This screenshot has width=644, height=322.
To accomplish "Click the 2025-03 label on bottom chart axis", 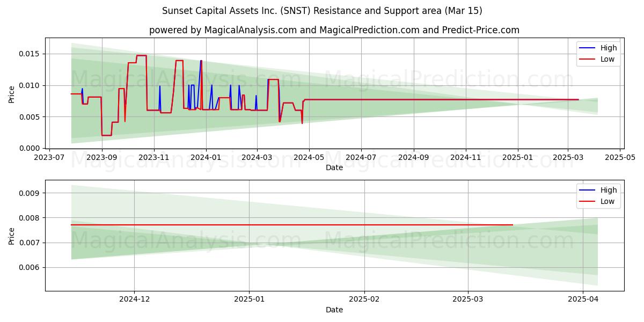I will coord(468,301).
